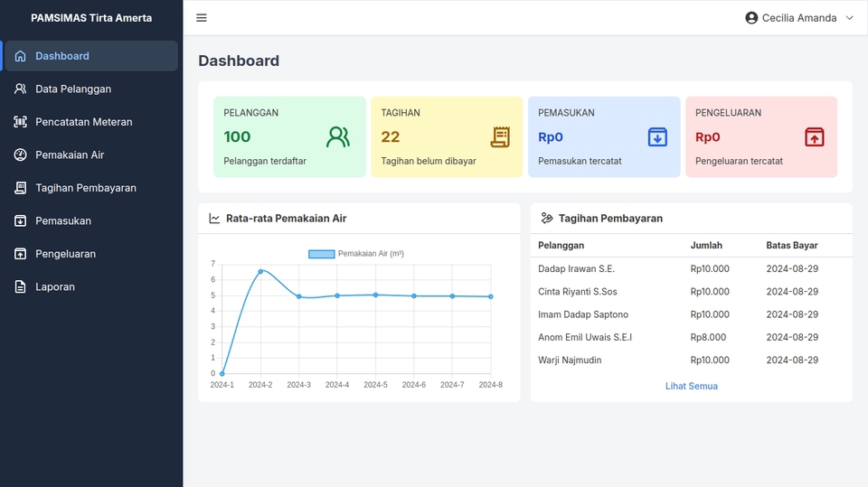Screen dimensions: 868x487
Task: Click the Pengeluaran upload-box icon
Action: coord(815,137)
